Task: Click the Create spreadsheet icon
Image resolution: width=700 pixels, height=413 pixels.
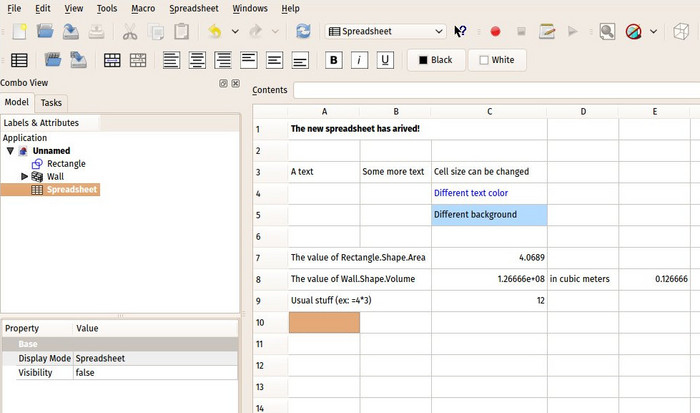Action: pyautogui.click(x=19, y=60)
